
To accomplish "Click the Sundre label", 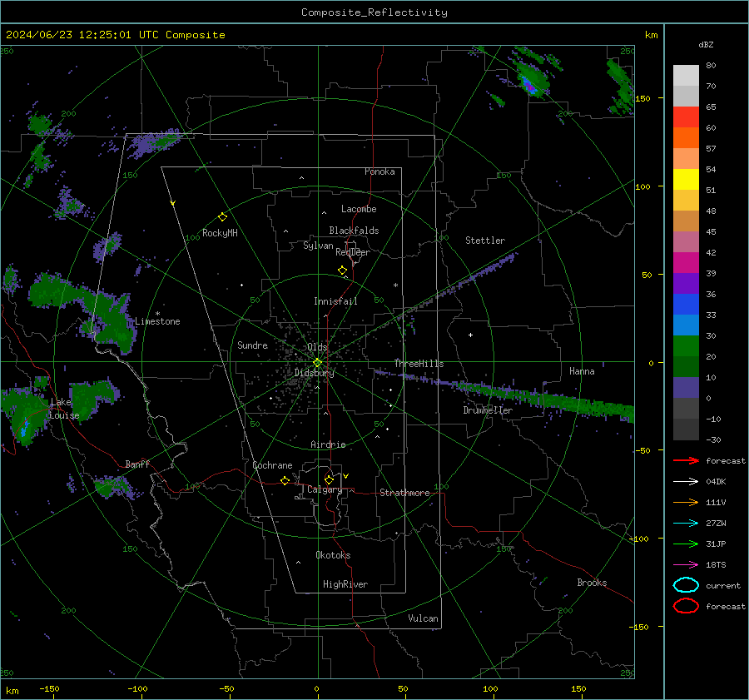I will coord(252,345).
